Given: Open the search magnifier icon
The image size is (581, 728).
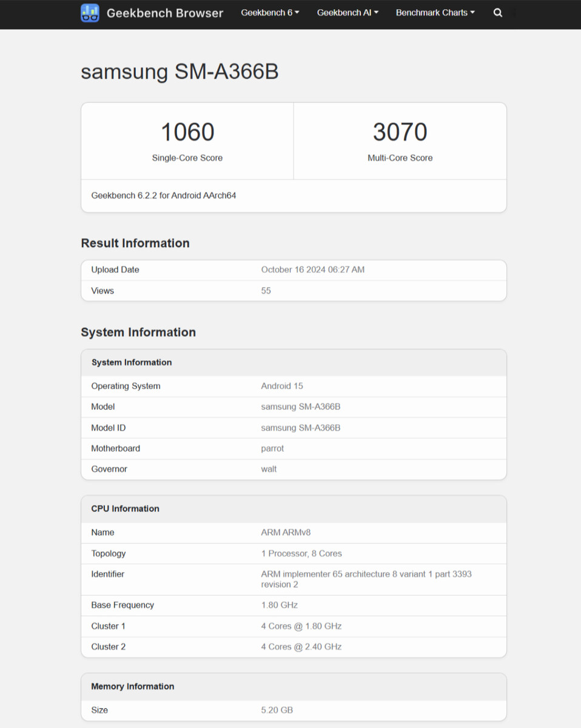Looking at the screenshot, I should point(498,13).
